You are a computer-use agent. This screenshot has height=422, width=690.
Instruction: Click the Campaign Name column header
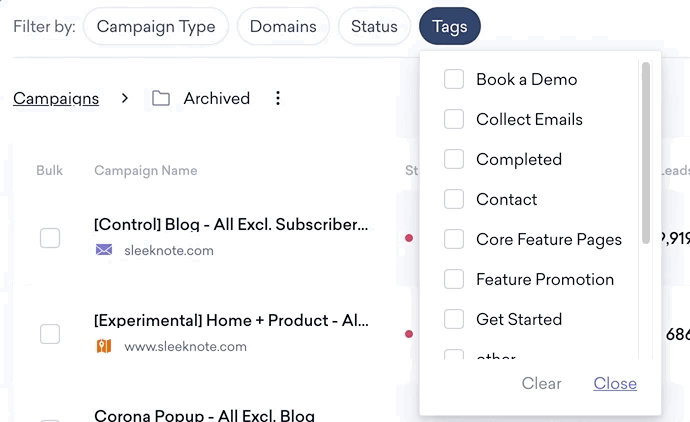click(x=146, y=170)
